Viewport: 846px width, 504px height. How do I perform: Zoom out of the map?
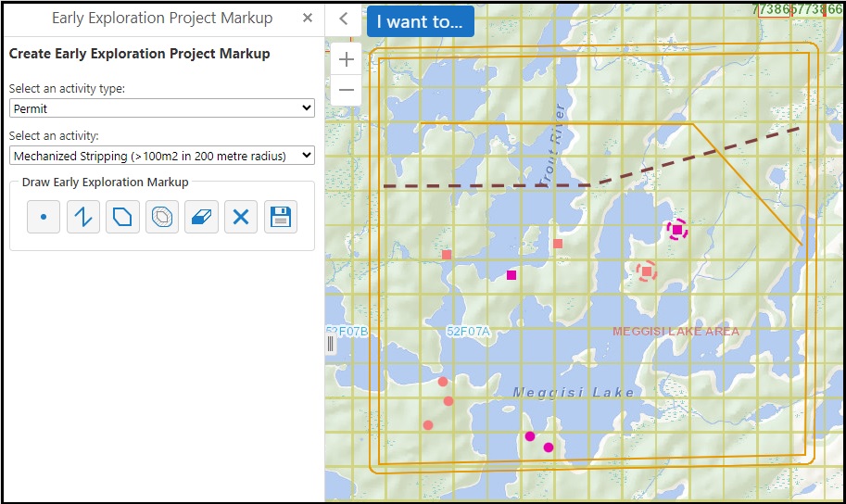[347, 90]
